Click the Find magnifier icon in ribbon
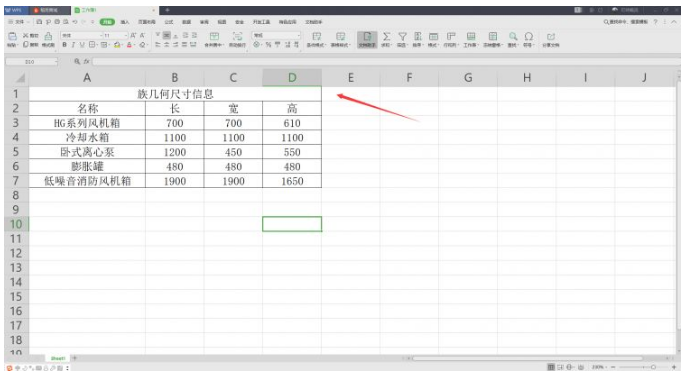The image size is (690, 379). [513, 37]
